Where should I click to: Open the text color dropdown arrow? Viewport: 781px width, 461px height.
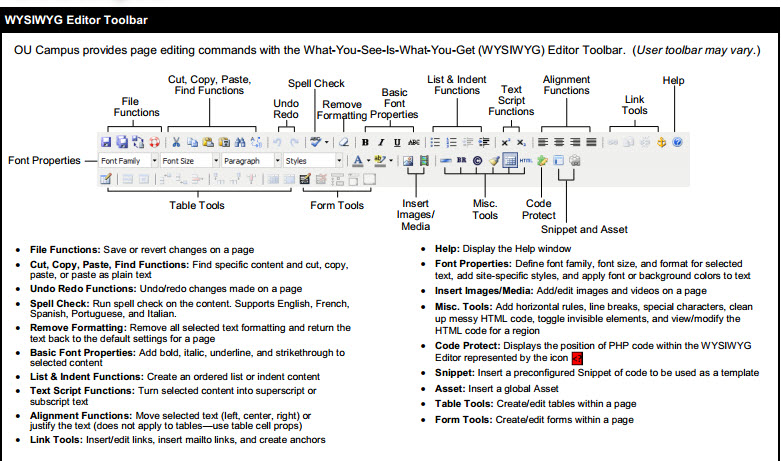(369, 161)
